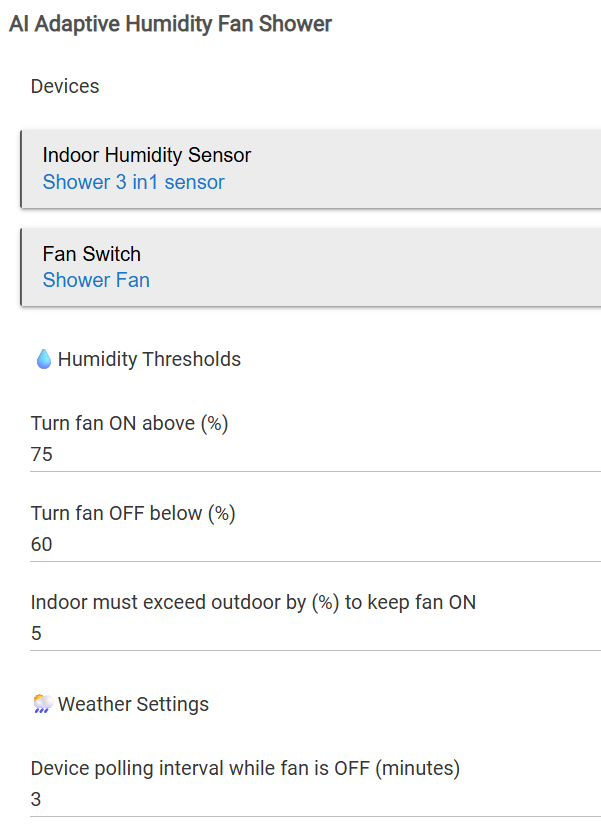Click the Humidity Thresholds heading text
The image size is (601, 837).
(149, 359)
